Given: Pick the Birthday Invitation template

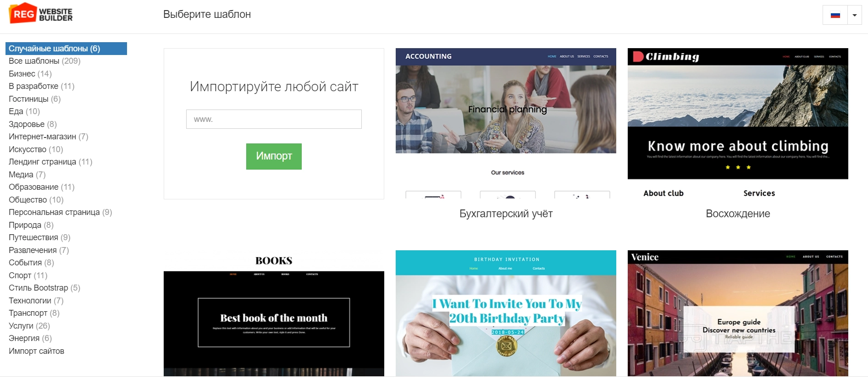Looking at the screenshot, I should click(x=506, y=313).
